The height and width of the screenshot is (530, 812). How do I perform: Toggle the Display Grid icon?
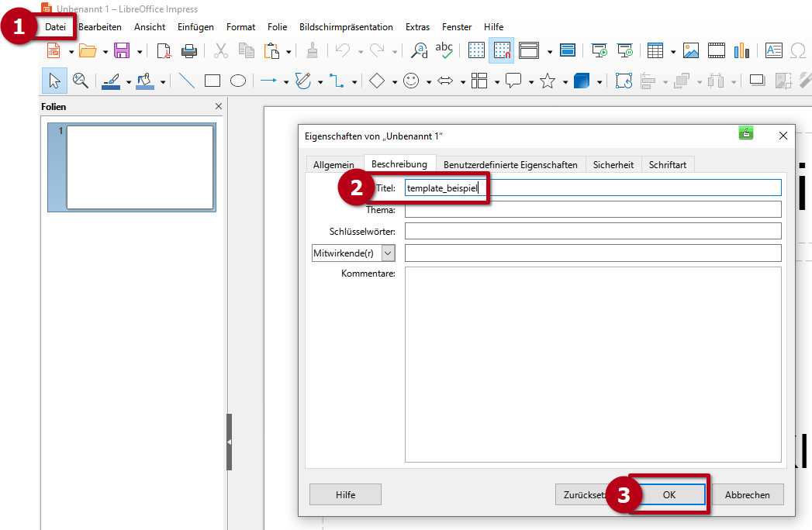point(476,50)
